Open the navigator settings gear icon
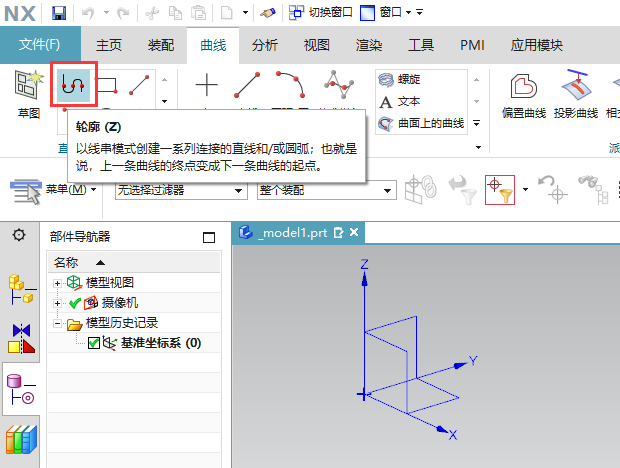The width and height of the screenshot is (620, 468). [x=19, y=235]
